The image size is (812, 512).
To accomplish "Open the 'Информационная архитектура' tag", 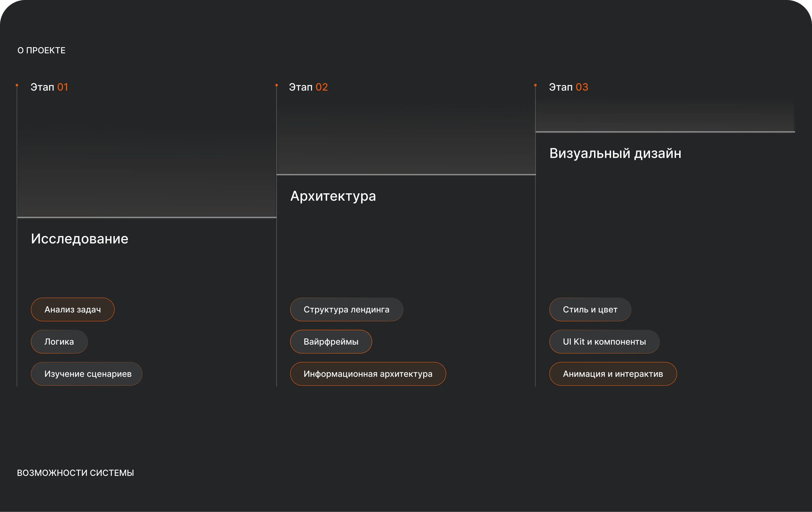I will [368, 374].
